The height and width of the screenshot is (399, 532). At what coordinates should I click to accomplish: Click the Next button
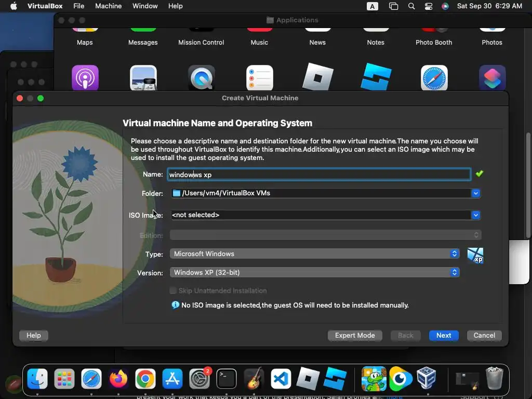click(x=444, y=335)
